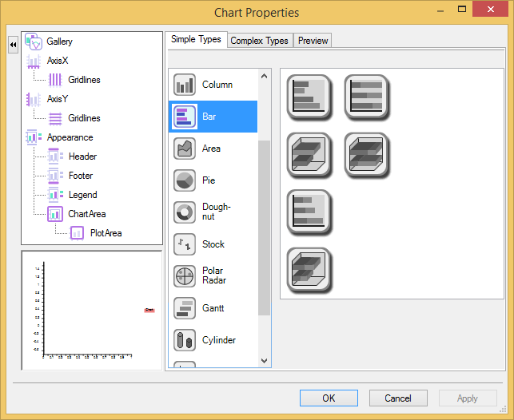Click the OK button
Image resolution: width=514 pixels, height=420 pixels.
[329, 398]
